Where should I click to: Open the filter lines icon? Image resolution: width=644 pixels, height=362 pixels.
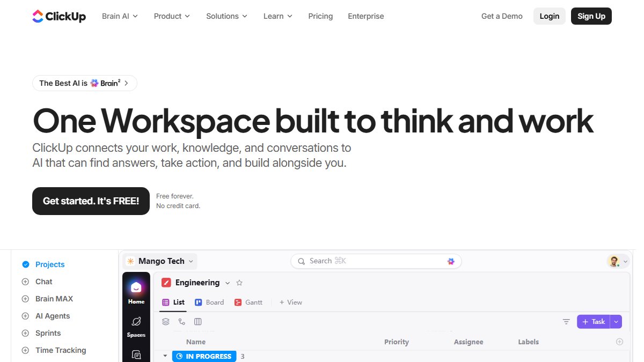(x=566, y=322)
